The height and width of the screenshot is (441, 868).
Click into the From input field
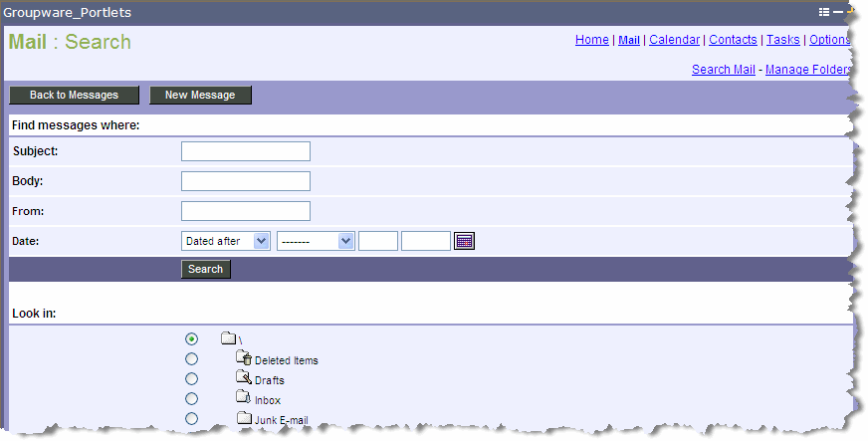pyautogui.click(x=246, y=211)
